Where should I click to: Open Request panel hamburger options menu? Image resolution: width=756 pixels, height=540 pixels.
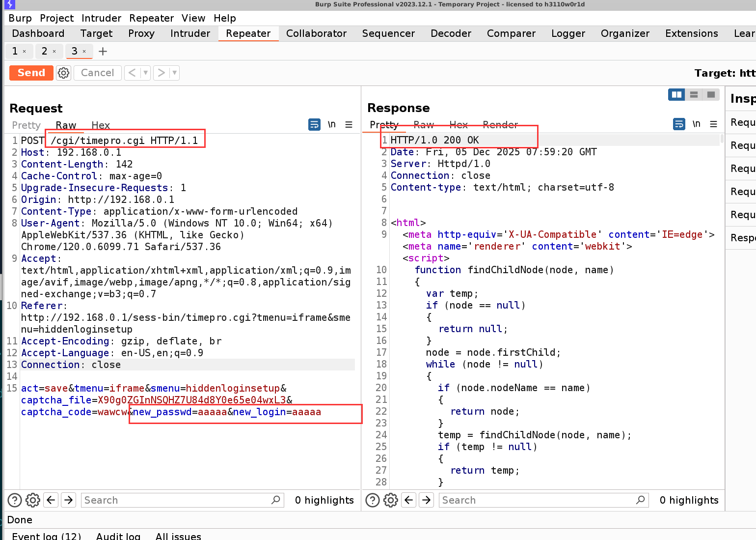point(349,125)
